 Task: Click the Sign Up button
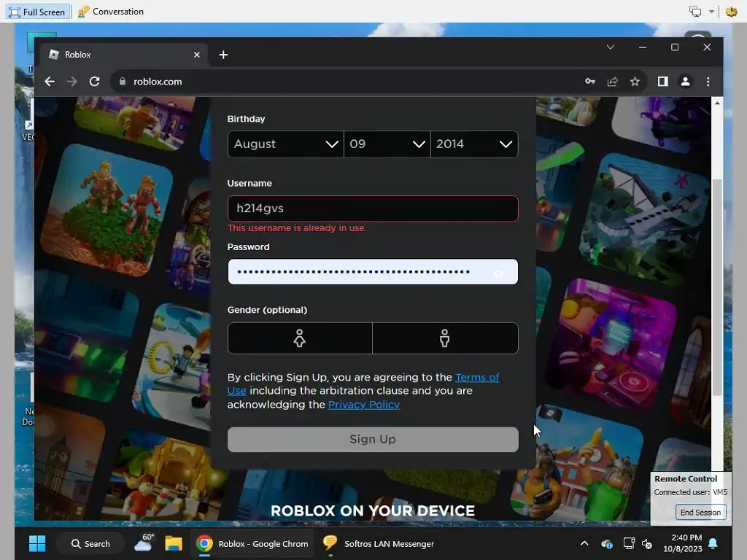tap(373, 439)
